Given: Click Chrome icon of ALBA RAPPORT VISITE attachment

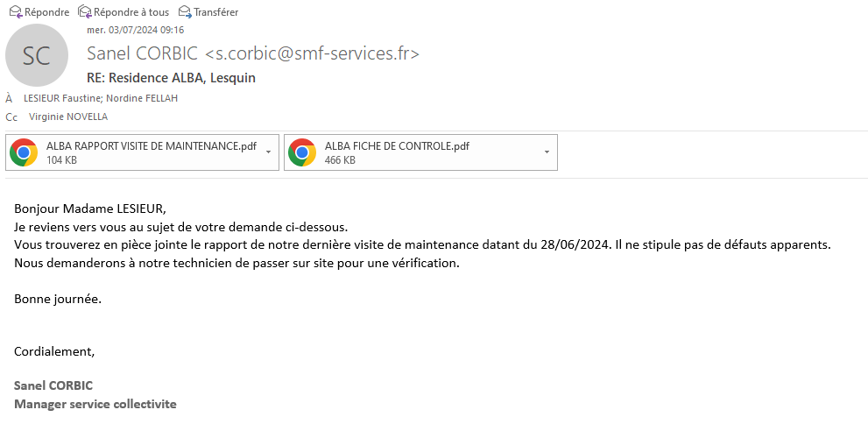Looking at the screenshot, I should coord(24,152).
